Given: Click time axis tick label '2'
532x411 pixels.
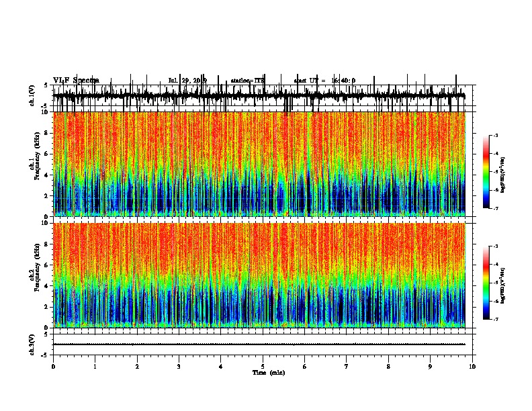Looking at the screenshot, I should point(137,367).
